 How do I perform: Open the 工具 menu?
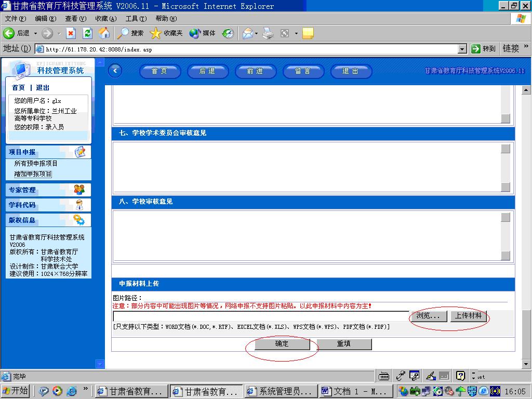click(135, 19)
